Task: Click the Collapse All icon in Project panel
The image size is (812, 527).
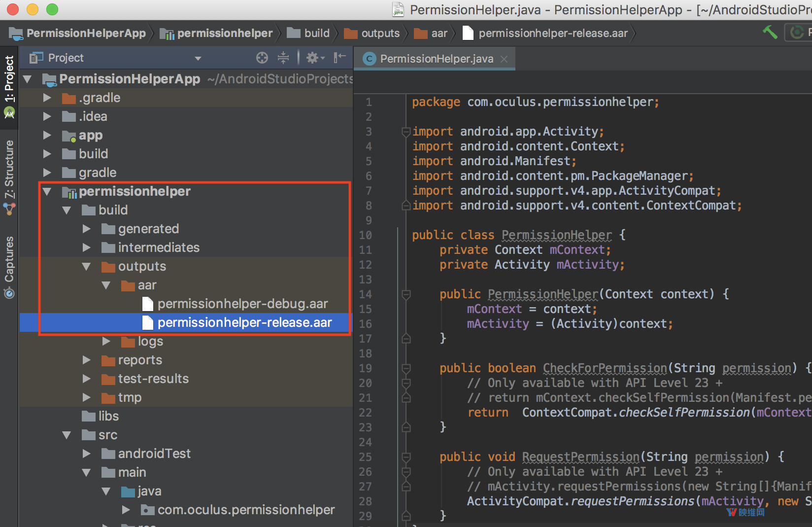Action: click(283, 58)
